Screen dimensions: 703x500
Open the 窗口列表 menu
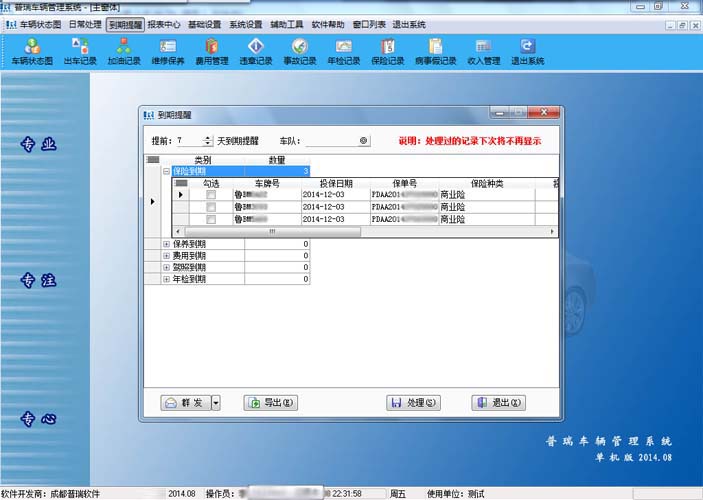click(369, 25)
